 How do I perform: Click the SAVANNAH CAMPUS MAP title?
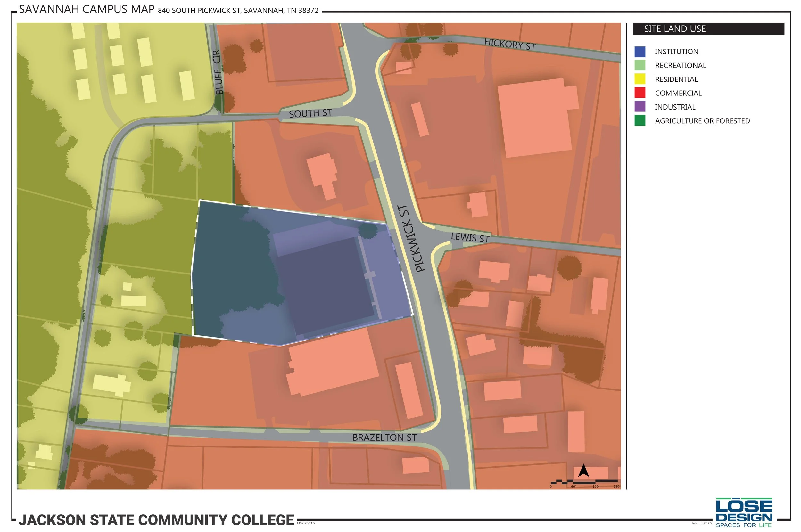pyautogui.click(x=87, y=9)
